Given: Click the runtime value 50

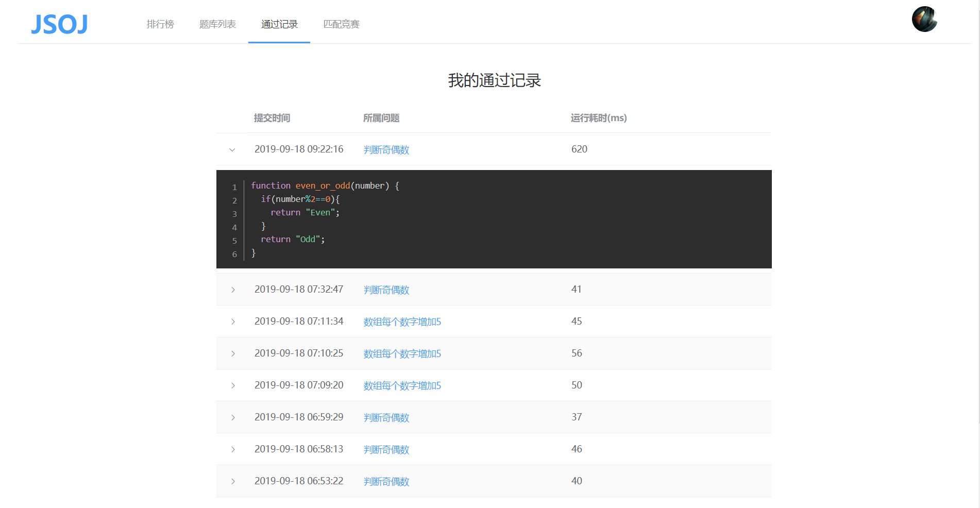Looking at the screenshot, I should point(577,385).
